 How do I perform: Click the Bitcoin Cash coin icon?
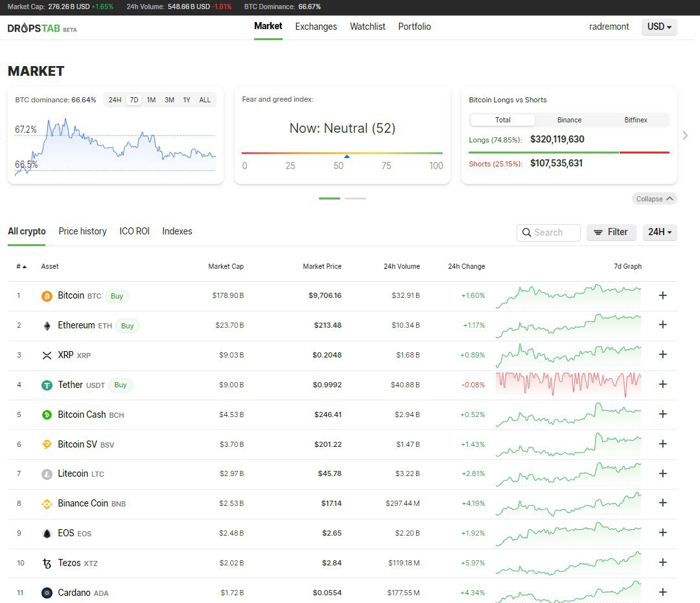click(47, 415)
